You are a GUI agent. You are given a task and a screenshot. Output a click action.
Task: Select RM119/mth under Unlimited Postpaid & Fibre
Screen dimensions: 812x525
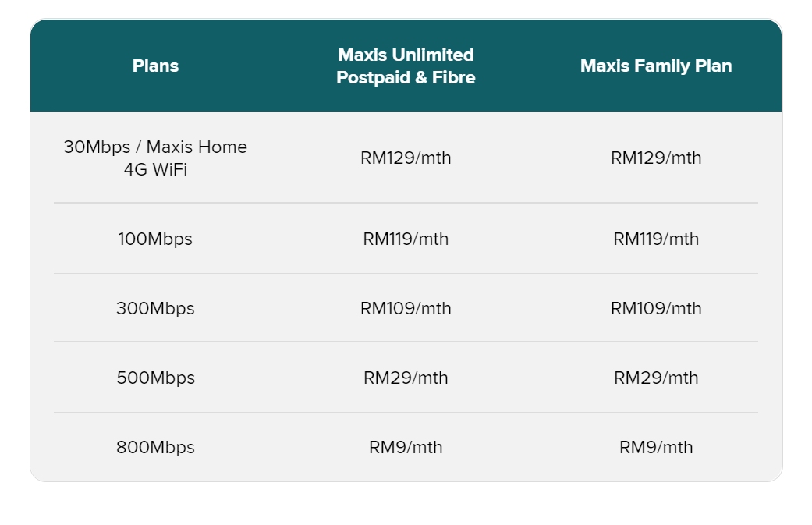click(406, 239)
